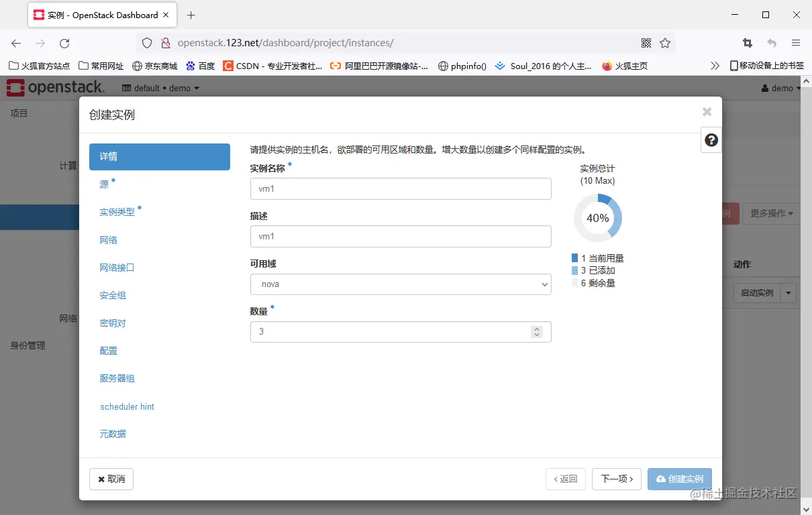Bookmark this page using the star icon
812x515 pixels.
tap(665, 43)
